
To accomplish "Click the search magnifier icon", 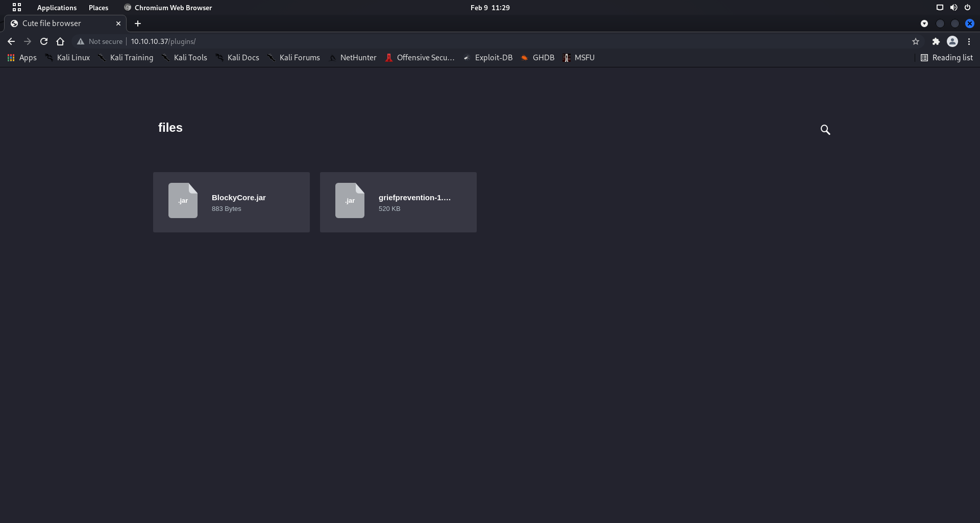I will 825,130.
